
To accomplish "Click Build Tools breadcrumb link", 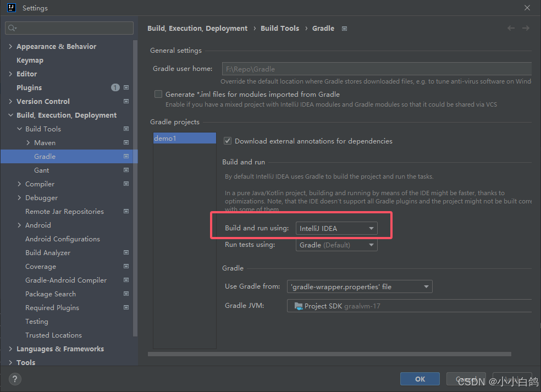I will click(x=280, y=28).
